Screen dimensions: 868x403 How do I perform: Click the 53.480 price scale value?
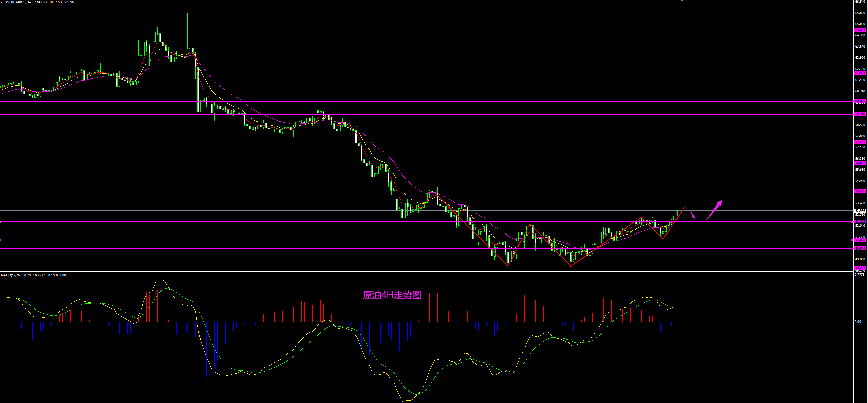(860, 203)
